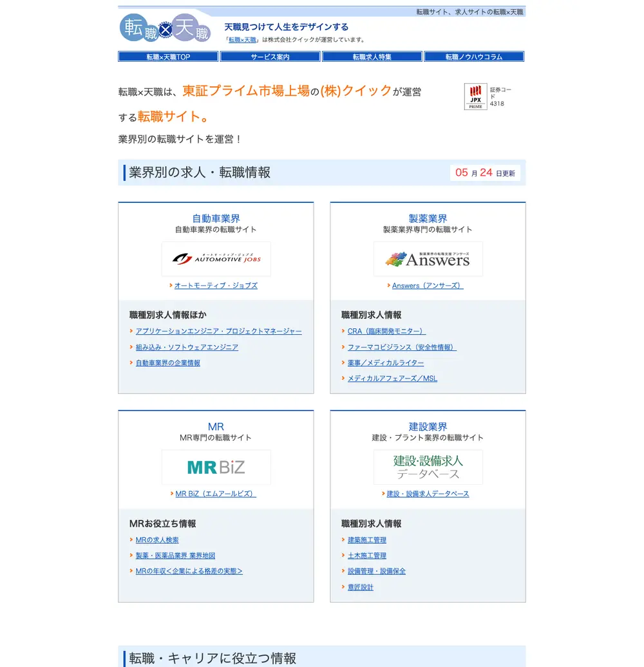Open the 転職ノウハウコラム nav tab
Viewport: 644px width, 667px height.
pos(474,57)
